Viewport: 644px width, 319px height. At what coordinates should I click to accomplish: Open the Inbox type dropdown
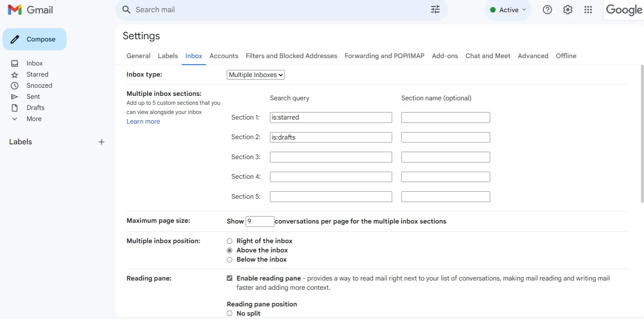(x=255, y=75)
